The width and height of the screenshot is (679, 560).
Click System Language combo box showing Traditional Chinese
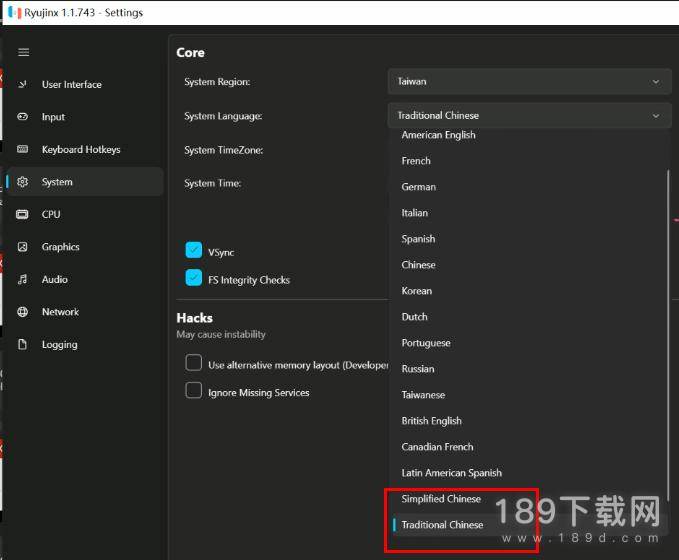click(x=529, y=116)
